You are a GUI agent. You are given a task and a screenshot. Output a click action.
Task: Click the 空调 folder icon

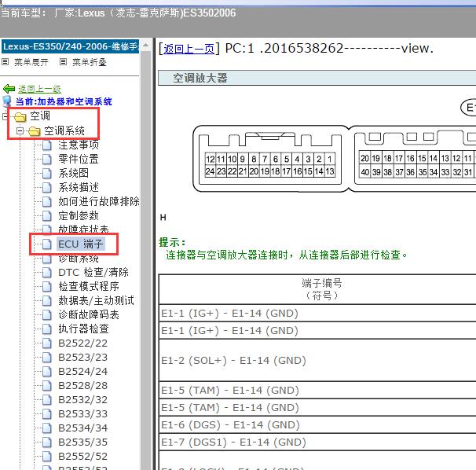pos(20,116)
